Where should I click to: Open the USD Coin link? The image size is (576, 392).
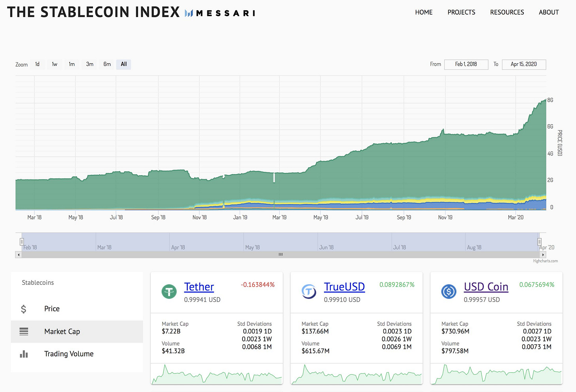(486, 287)
